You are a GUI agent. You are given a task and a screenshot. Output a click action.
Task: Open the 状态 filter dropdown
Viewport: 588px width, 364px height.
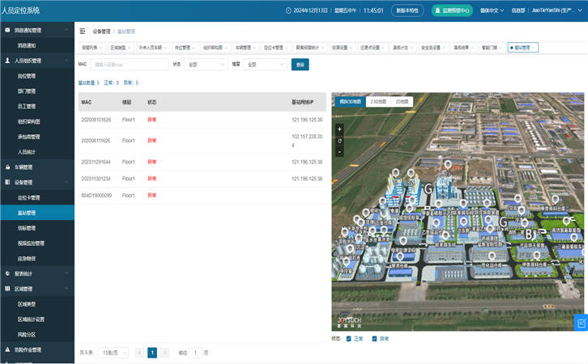[x=206, y=65]
